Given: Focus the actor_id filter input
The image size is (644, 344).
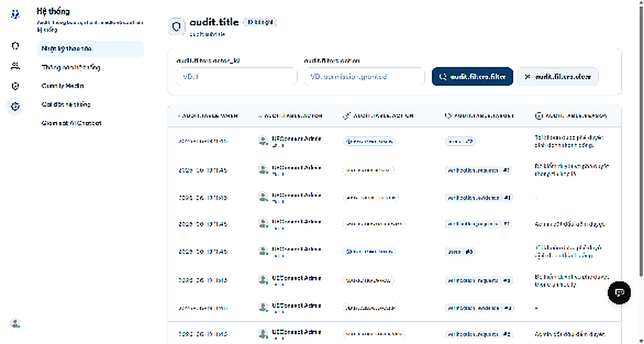Looking at the screenshot, I should point(237,77).
